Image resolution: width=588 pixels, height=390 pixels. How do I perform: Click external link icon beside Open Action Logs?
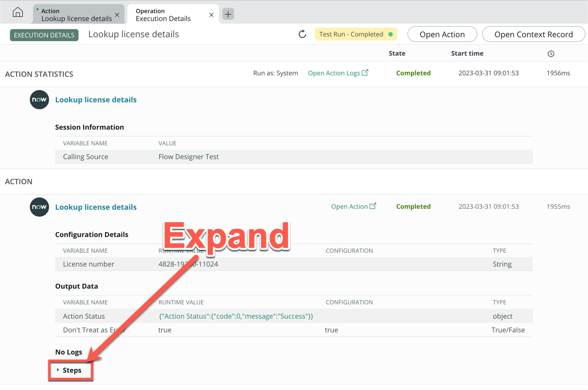[365, 73]
